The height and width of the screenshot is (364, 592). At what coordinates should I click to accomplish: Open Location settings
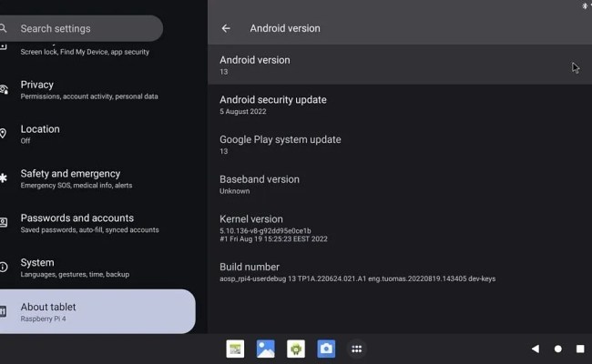[97, 135]
